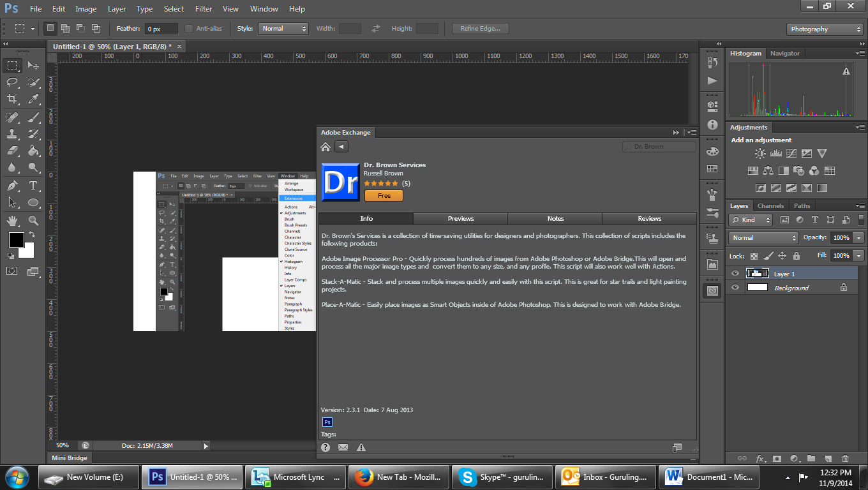868x490 pixels.
Task: Open the blend mode dropdown in Layers panel
Action: tap(763, 237)
